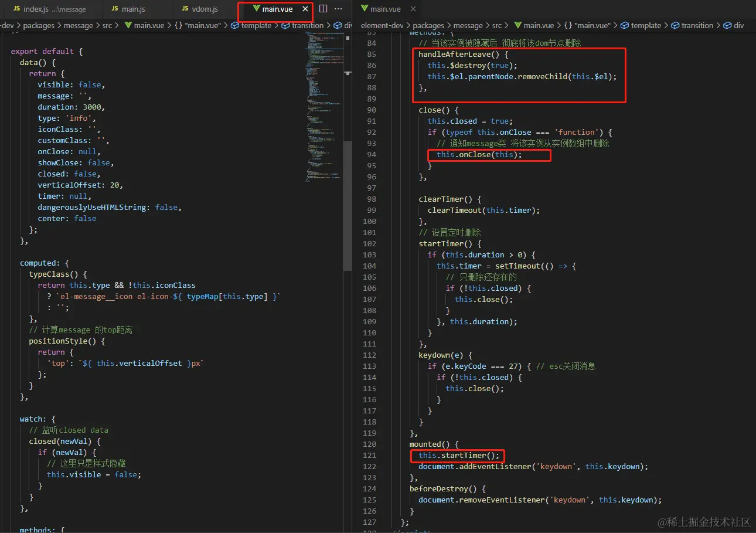756x533 pixels.
Task: Open the More Actions ellipsis menu
Action: coord(338,9)
